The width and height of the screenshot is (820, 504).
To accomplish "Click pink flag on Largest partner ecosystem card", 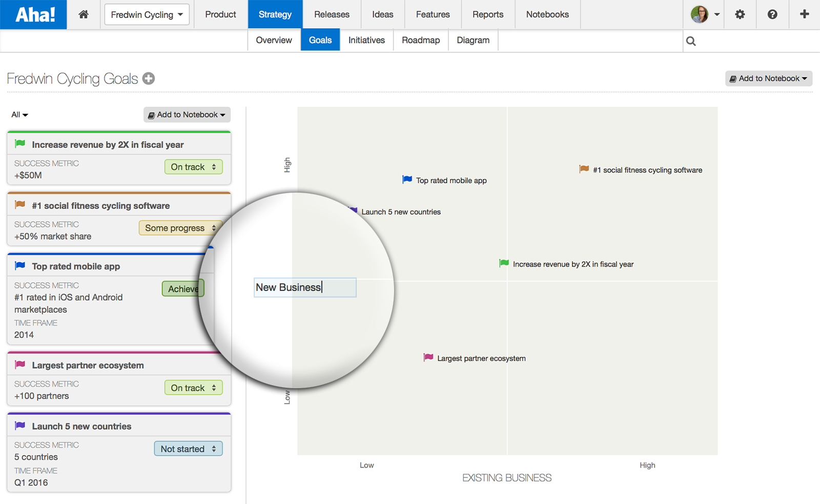I will (20, 365).
